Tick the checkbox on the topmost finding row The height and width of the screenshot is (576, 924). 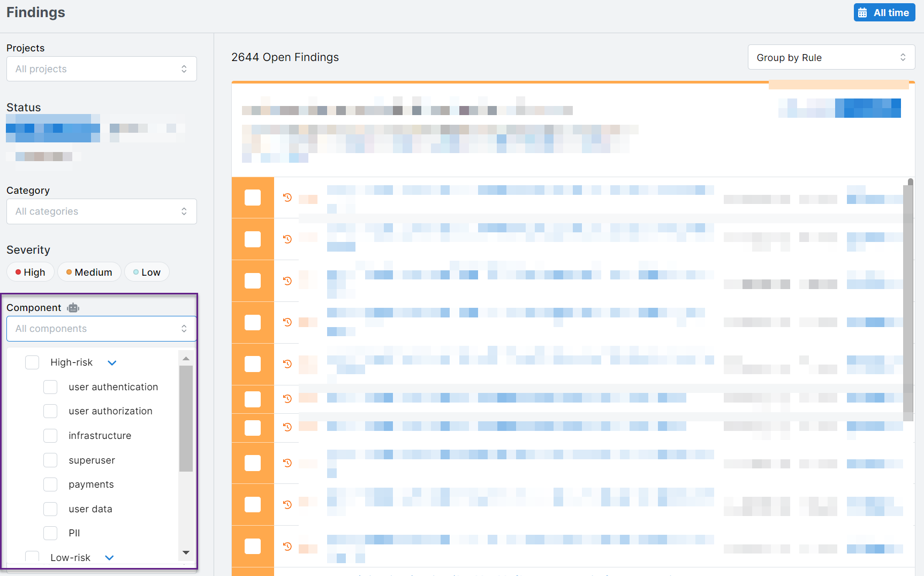pos(252,198)
